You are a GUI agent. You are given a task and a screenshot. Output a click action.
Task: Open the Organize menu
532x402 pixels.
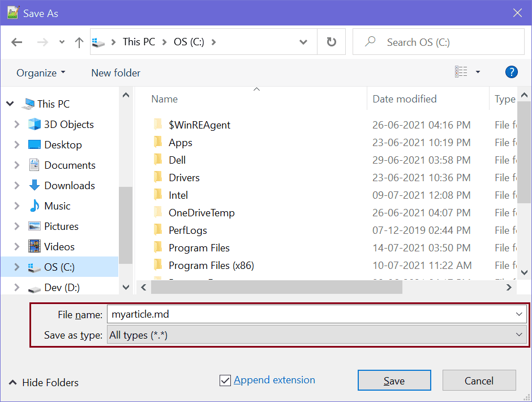pos(37,72)
